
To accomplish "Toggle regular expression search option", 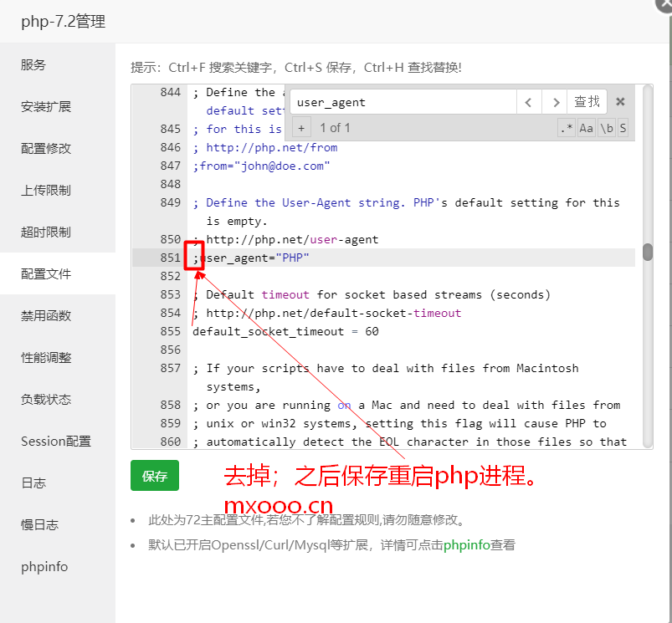I will click(x=567, y=128).
